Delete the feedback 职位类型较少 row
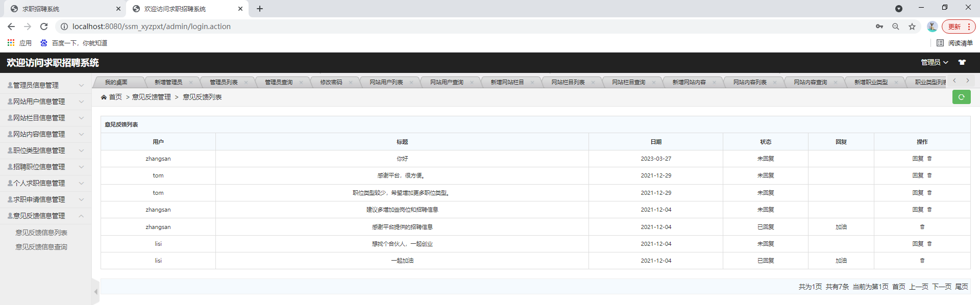980x305 pixels. click(929, 193)
